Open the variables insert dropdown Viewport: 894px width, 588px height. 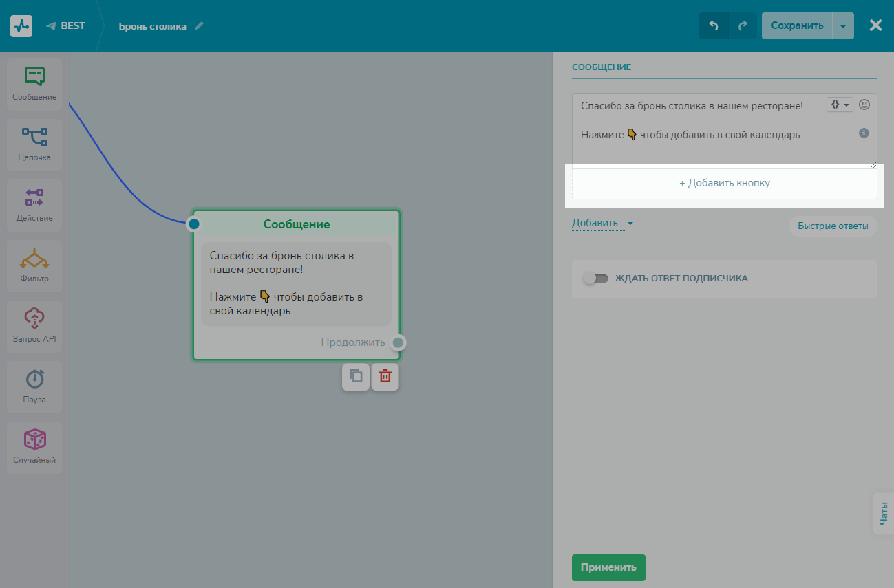840,105
